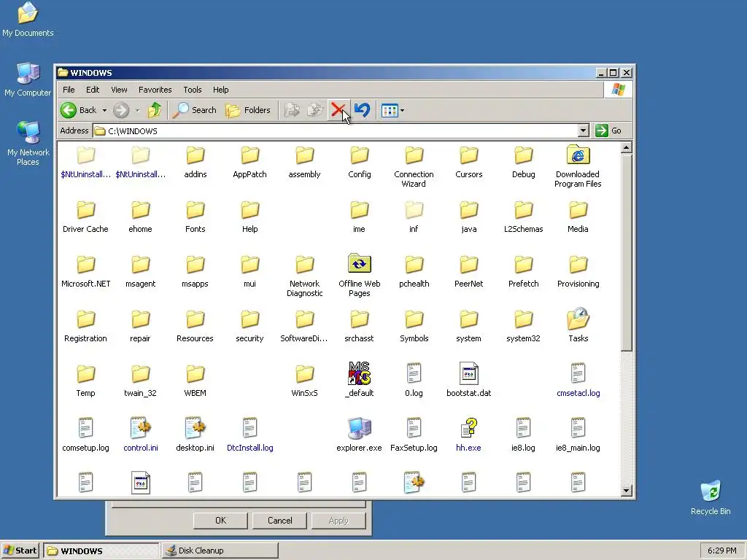Open the File menu
Viewport: 747px width, 560px height.
click(x=69, y=90)
